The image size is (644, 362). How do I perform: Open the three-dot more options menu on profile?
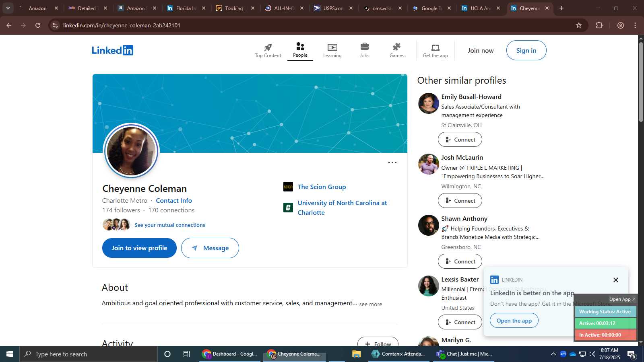point(392,162)
